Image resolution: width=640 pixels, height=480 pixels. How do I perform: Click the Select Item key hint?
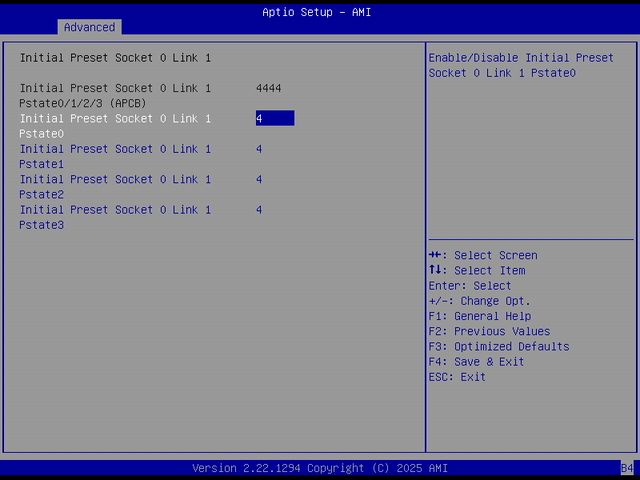[477, 271]
